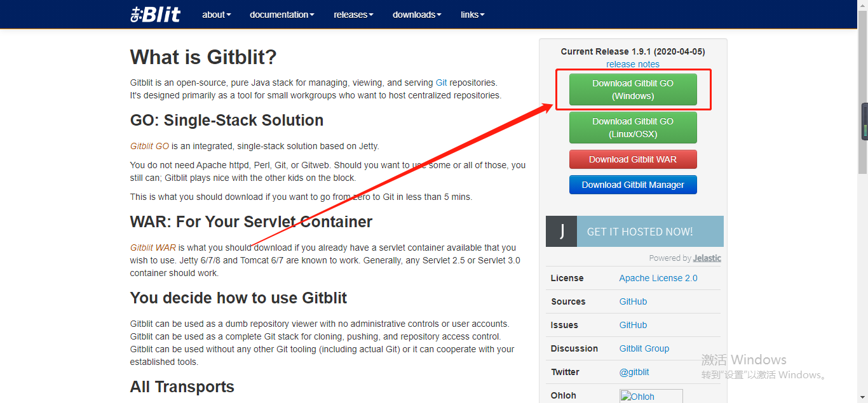The height and width of the screenshot is (403, 868).
Task: Click the Download Gitblit WAR button
Action: [633, 159]
